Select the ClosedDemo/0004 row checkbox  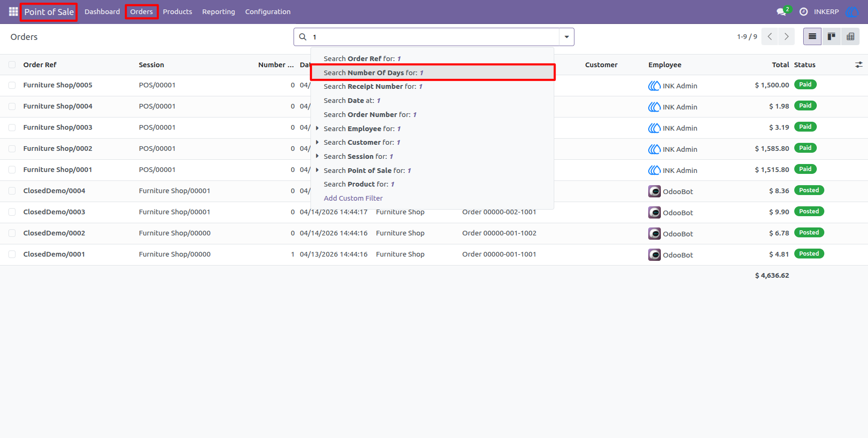pos(12,191)
